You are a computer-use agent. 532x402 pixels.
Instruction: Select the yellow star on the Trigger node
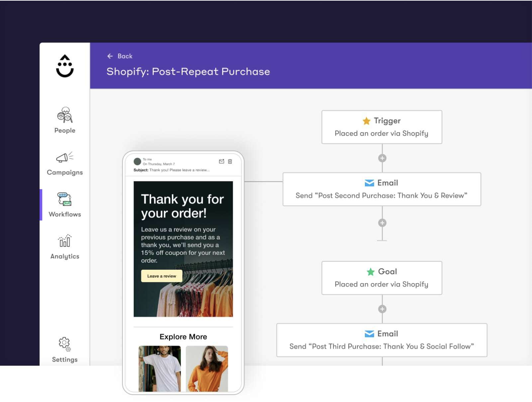pos(366,121)
